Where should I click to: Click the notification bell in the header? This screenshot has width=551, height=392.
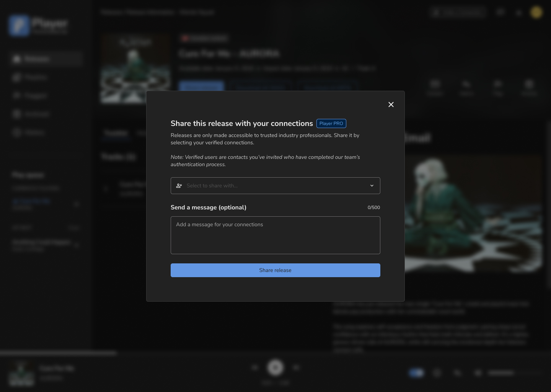519,13
